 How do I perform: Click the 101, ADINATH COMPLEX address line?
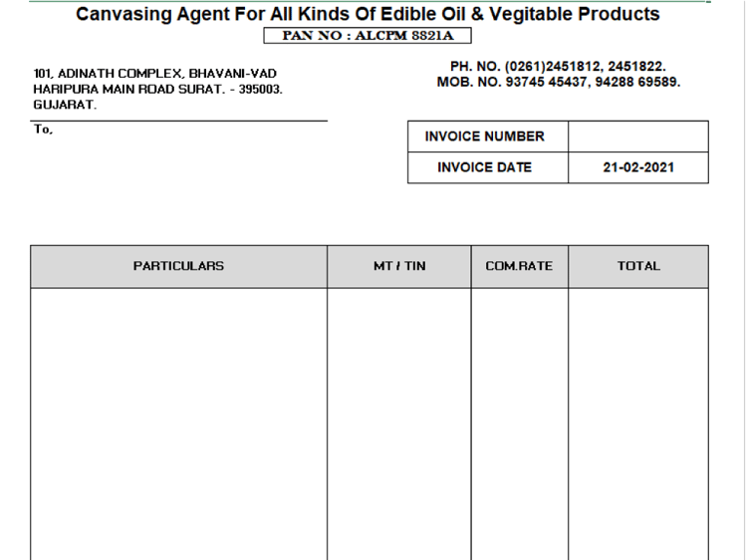(154, 74)
